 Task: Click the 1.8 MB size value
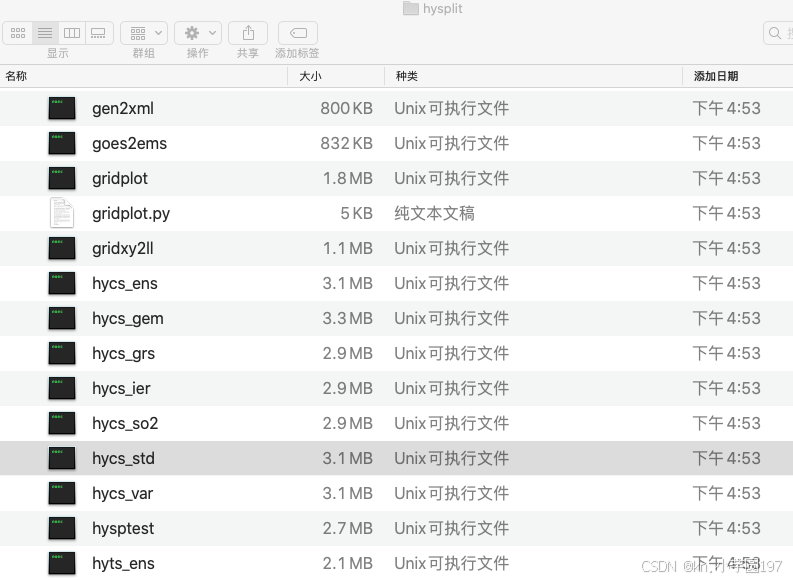coord(348,178)
